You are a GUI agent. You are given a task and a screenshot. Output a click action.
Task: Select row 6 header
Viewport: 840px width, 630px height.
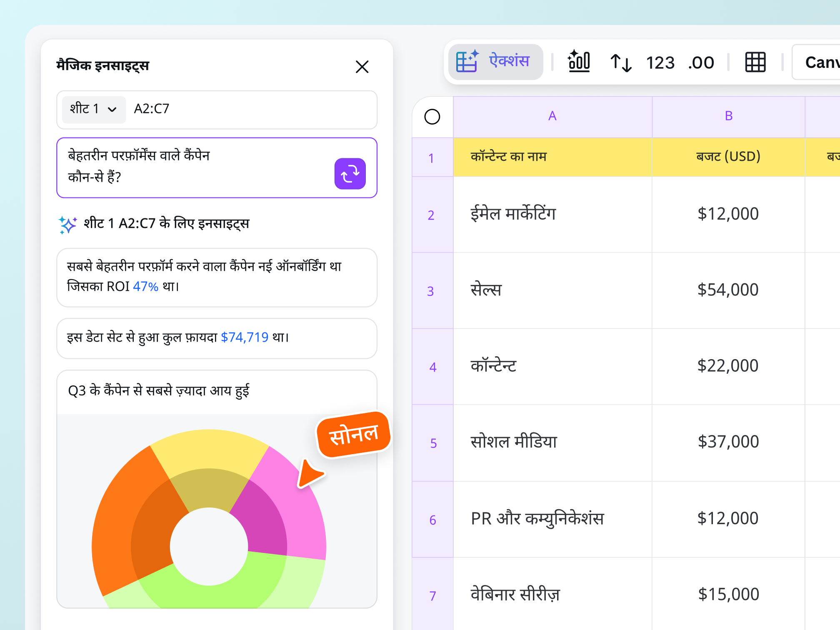pos(432,520)
